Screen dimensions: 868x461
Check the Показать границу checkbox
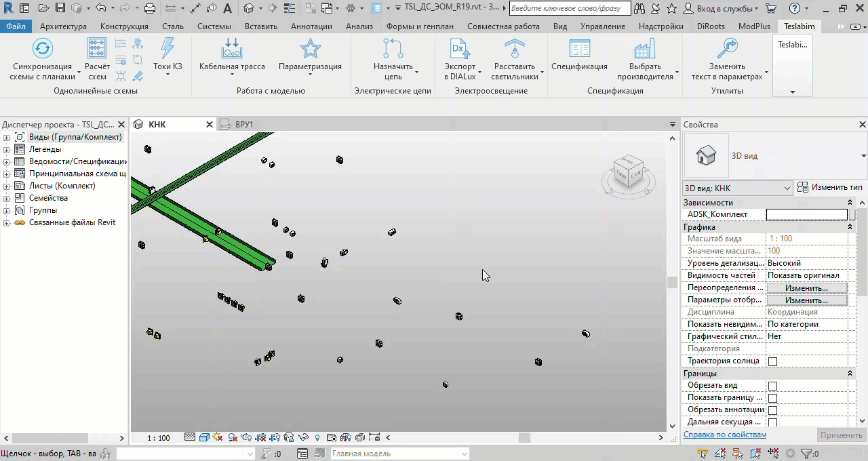coord(772,398)
